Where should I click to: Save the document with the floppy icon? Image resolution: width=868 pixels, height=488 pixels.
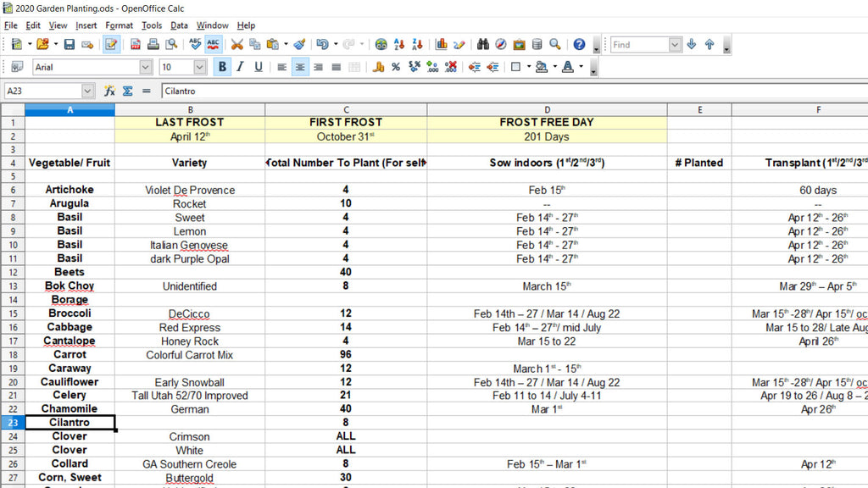coord(70,44)
